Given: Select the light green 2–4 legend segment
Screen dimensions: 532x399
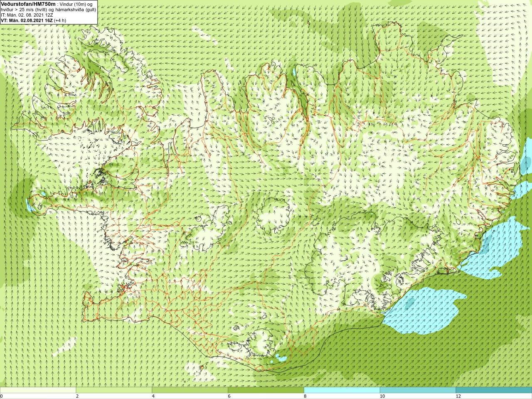Looking at the screenshot, I should coord(114,390).
